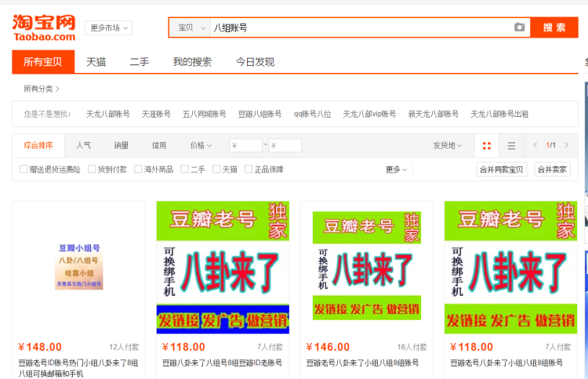Click 合并卖家 button
Screen dimensions: 588x379
(553, 169)
